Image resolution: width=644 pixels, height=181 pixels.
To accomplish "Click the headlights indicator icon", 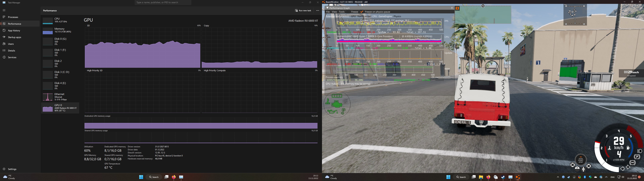I will coord(640,151).
